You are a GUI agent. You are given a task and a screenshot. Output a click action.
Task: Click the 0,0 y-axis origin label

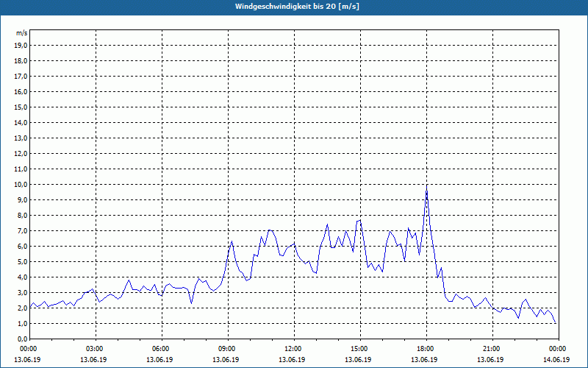pos(22,339)
